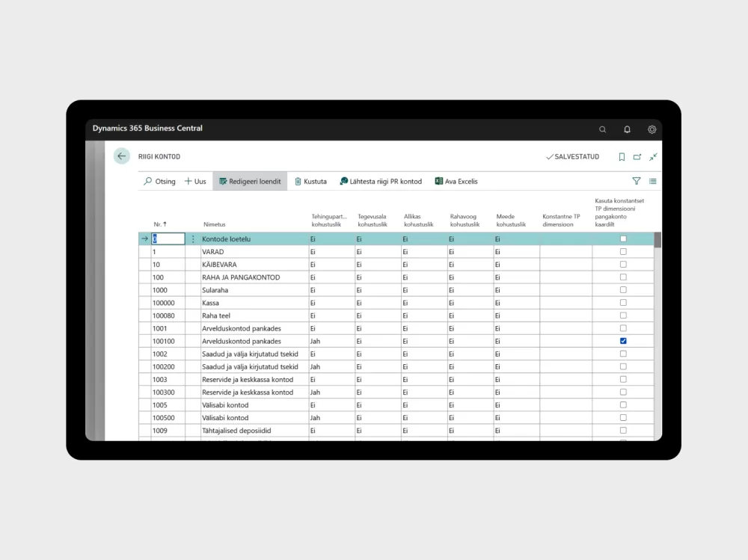Click the back arrow button
This screenshot has height=560, width=748.
pyautogui.click(x=122, y=156)
